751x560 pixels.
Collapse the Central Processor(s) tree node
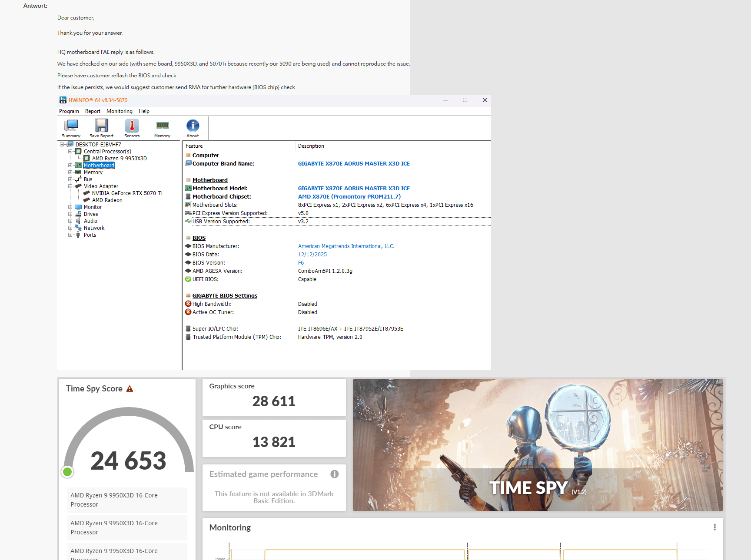70,152
